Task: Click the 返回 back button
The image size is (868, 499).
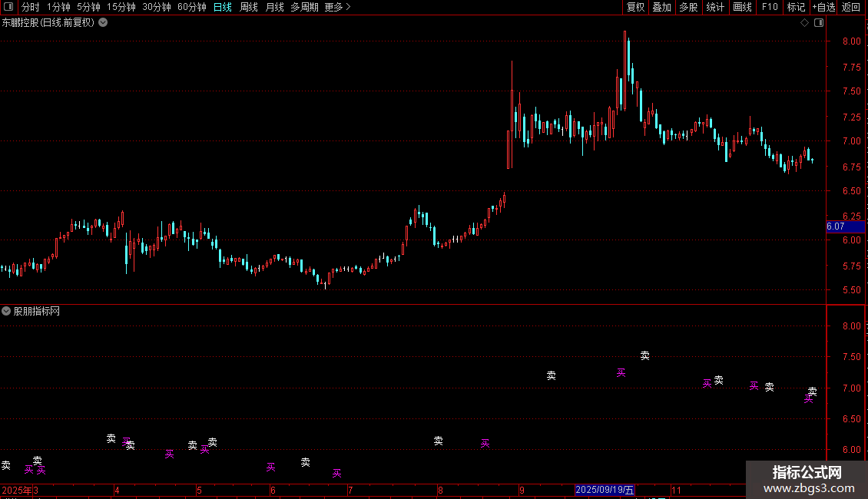Action: (x=851, y=7)
